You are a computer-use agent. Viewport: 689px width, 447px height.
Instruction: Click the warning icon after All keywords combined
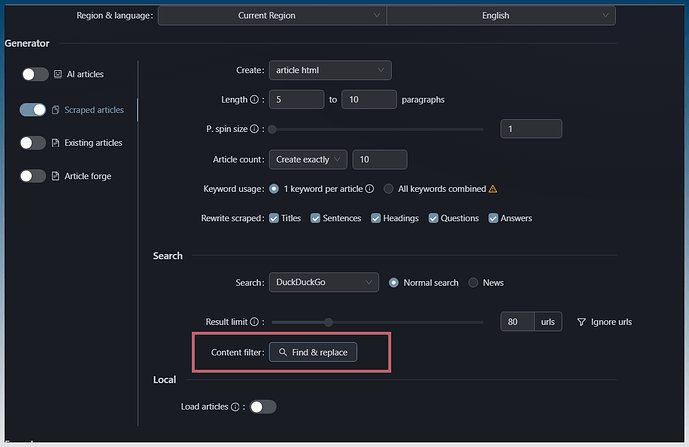pyautogui.click(x=492, y=188)
